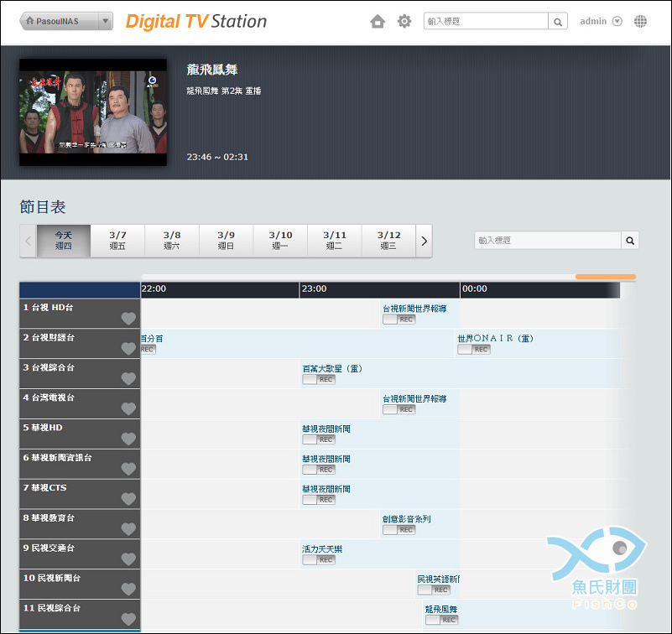
Task: Open the admin user menu arrow
Action: tap(617, 22)
